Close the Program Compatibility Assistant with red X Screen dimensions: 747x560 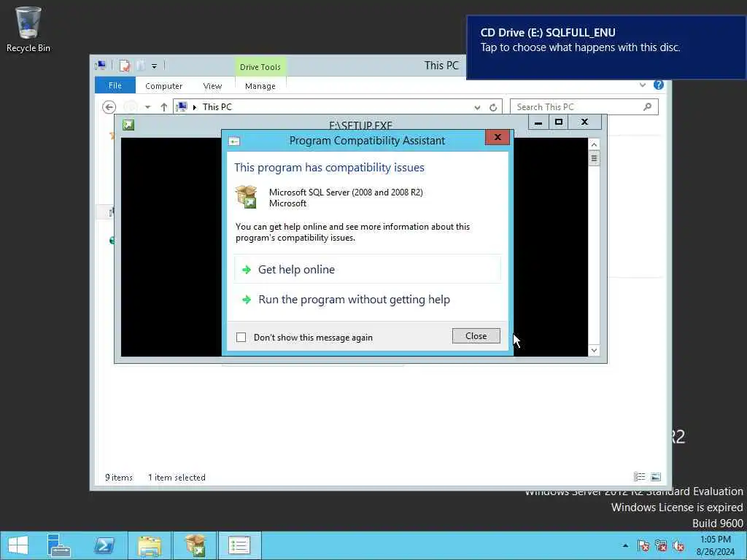[x=498, y=137]
